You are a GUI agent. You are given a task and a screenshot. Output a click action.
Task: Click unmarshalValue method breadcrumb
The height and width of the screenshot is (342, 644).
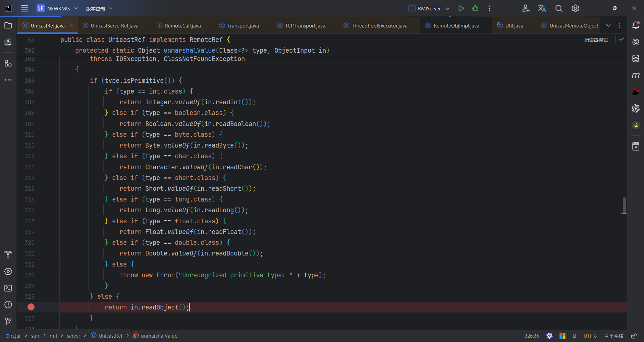(155, 336)
